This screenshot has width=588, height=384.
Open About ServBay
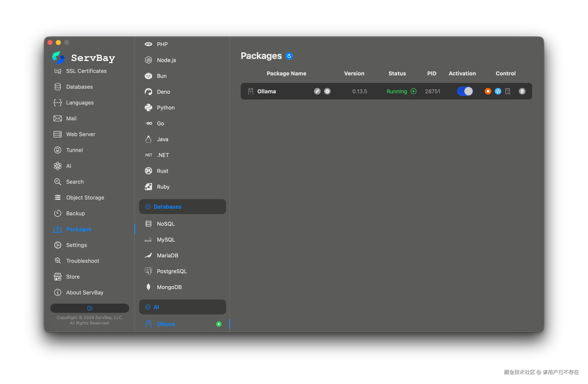pyautogui.click(x=85, y=292)
